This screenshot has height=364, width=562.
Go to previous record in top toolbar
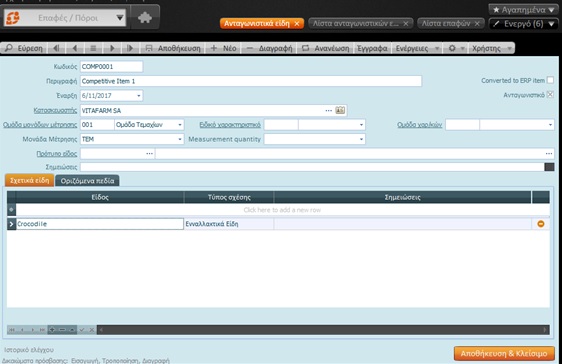75,48
